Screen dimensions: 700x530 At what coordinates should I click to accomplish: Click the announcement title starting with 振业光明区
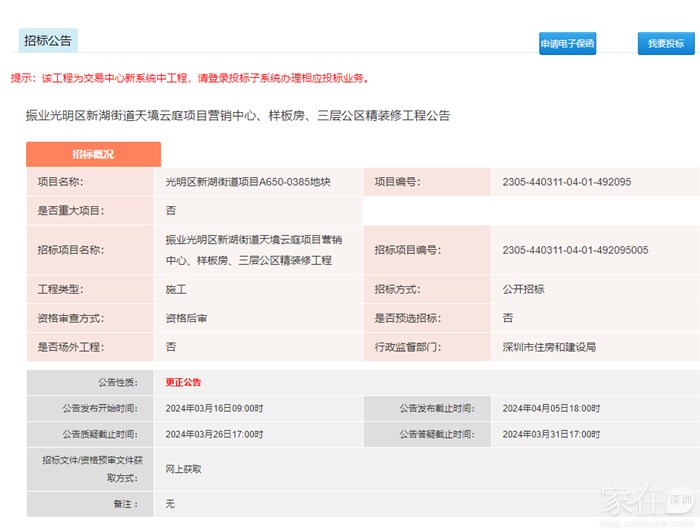(237, 116)
